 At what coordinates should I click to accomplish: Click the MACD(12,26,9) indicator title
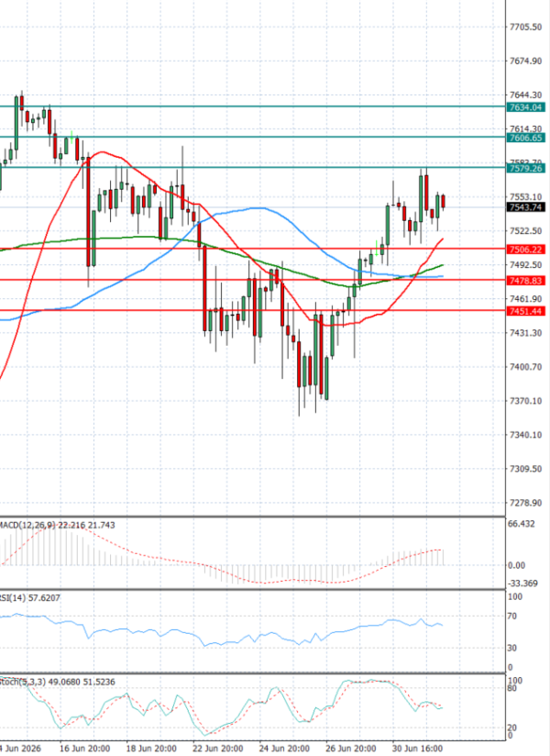pos(27,525)
